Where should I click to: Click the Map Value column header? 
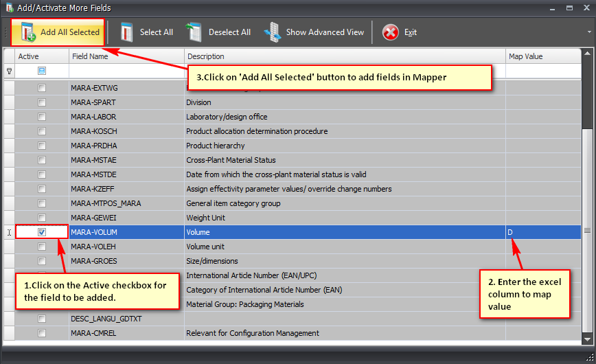[542, 56]
